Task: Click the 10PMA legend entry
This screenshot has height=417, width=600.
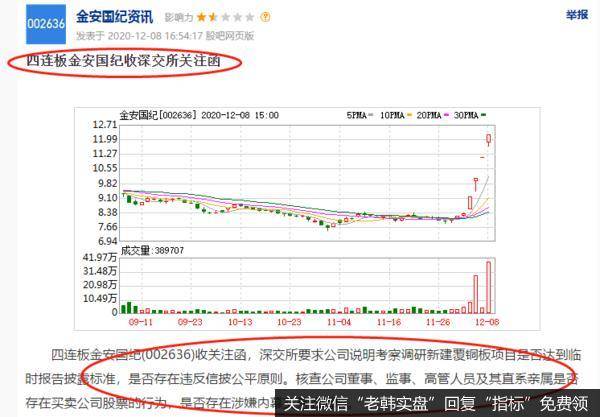Action: click(x=396, y=115)
